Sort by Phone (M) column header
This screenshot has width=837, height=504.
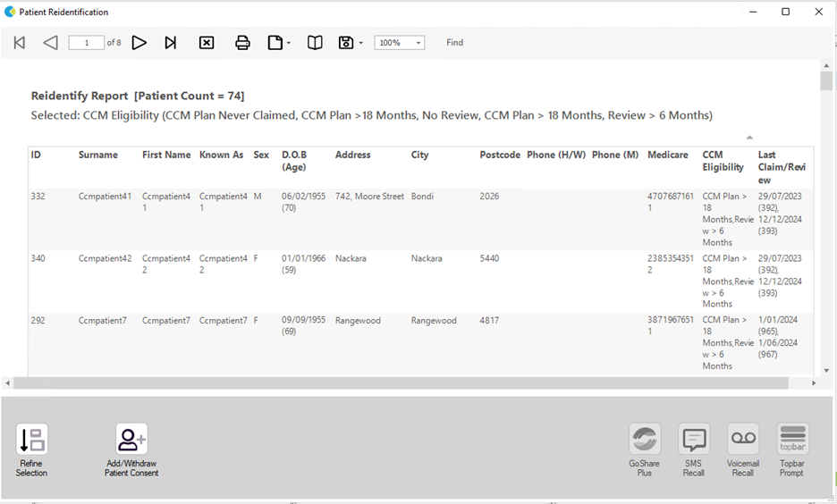(x=615, y=155)
